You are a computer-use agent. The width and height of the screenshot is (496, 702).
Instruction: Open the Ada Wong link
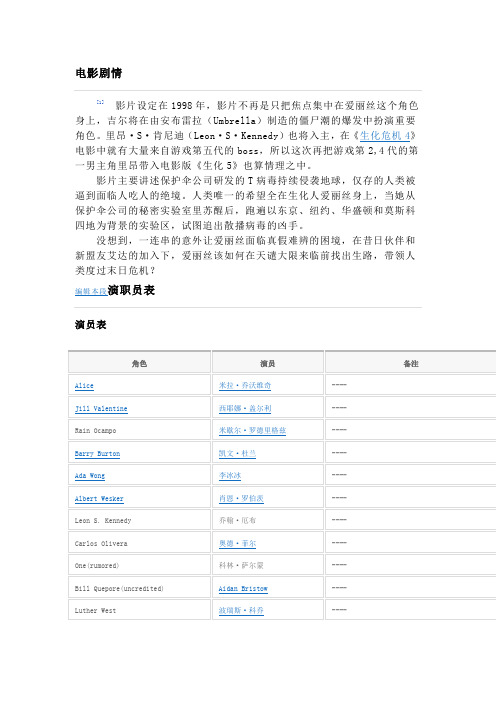[x=90, y=475]
